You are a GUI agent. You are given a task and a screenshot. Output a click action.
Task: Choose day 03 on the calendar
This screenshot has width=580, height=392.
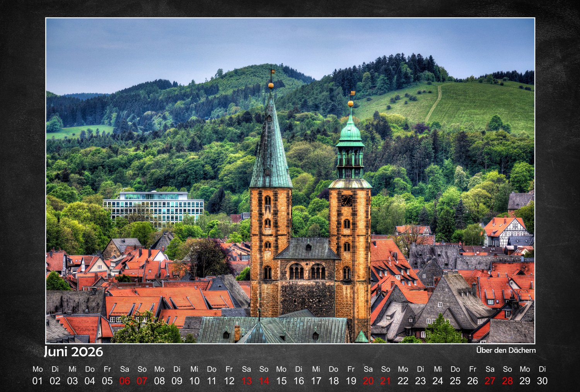click(x=72, y=381)
